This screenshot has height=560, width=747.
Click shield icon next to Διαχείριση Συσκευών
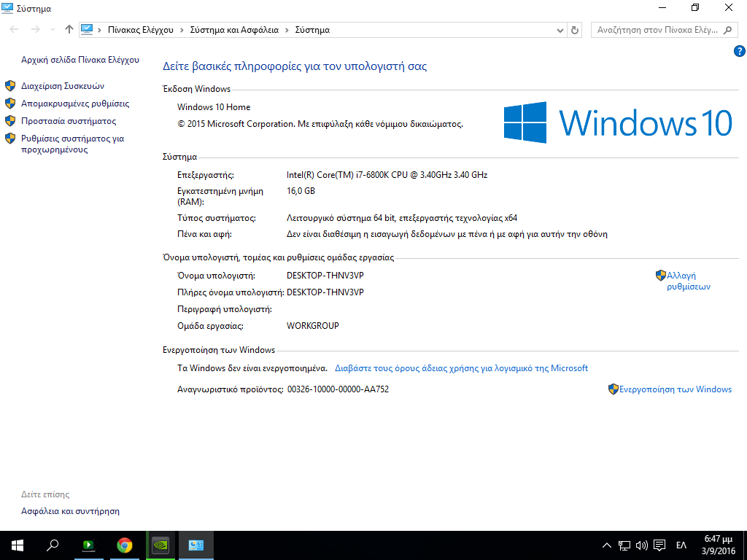10,86
